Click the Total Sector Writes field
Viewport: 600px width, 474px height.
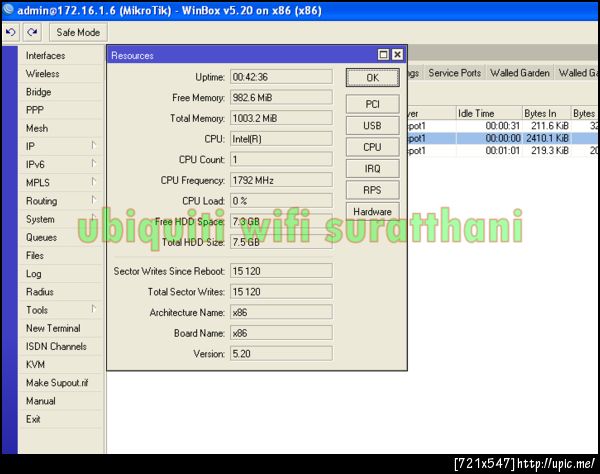coord(281,292)
